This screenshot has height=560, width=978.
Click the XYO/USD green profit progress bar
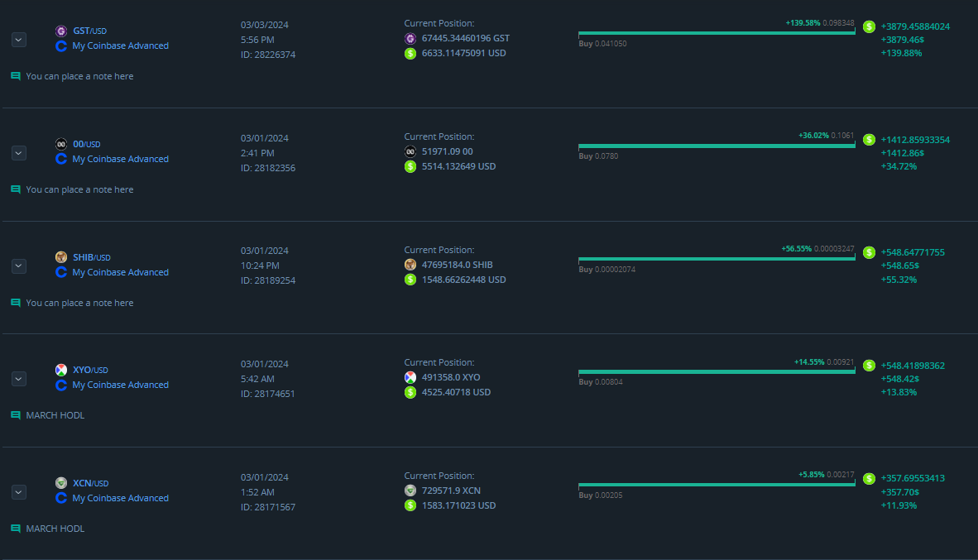point(717,371)
